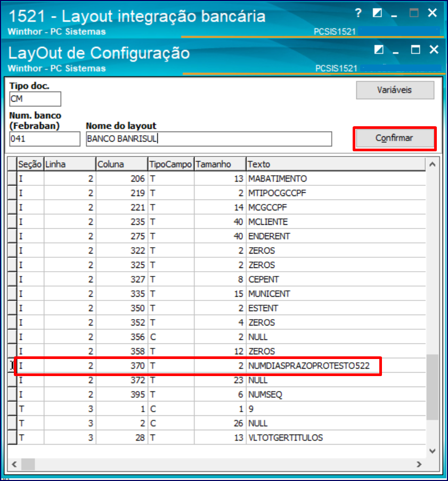Select the MCLIENTE text cell

point(336,222)
